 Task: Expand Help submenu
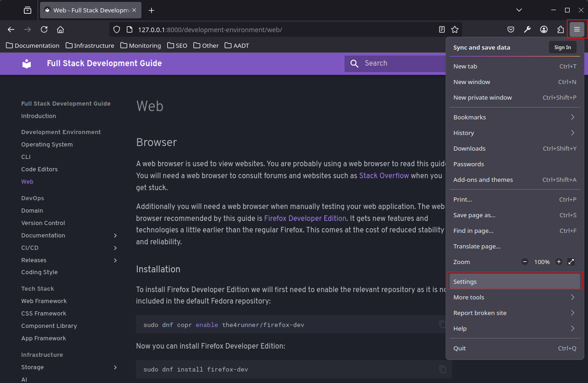(514, 328)
